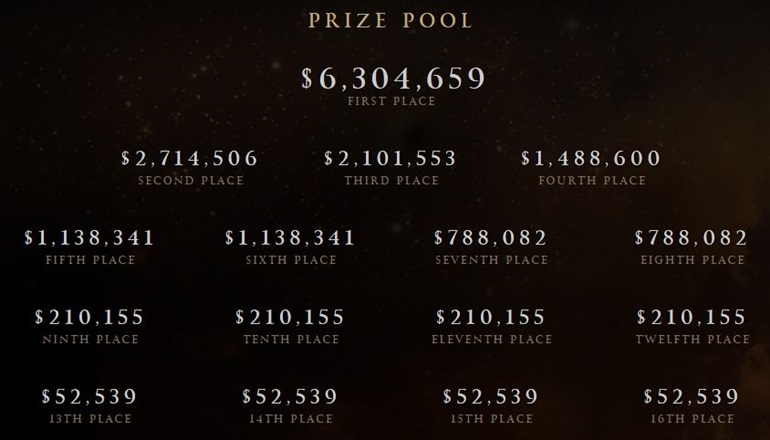Select the SEVENTH PLACE label

tap(492, 260)
